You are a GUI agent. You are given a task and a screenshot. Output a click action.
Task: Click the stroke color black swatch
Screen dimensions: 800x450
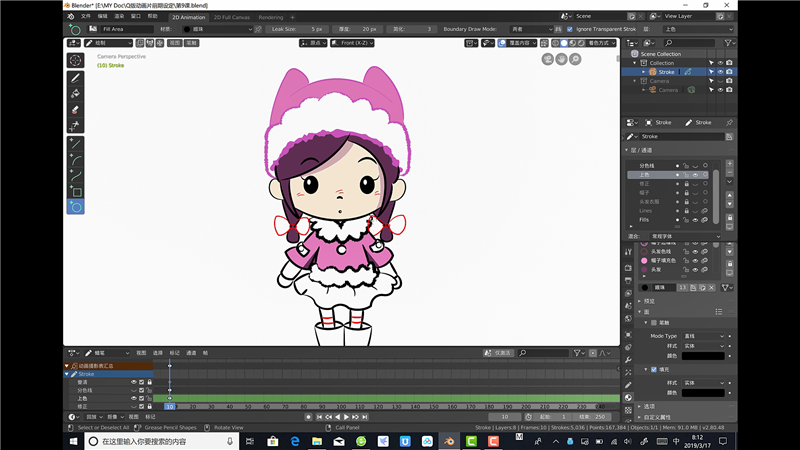703,356
